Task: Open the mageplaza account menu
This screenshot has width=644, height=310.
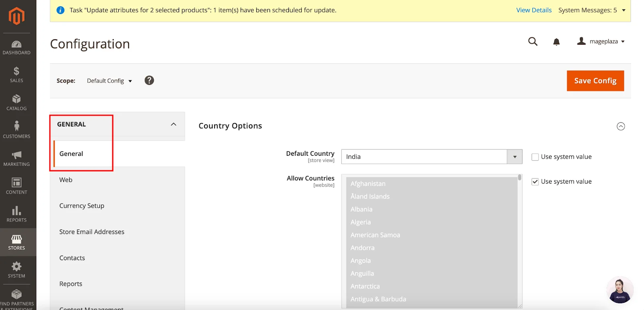Action: click(x=601, y=41)
